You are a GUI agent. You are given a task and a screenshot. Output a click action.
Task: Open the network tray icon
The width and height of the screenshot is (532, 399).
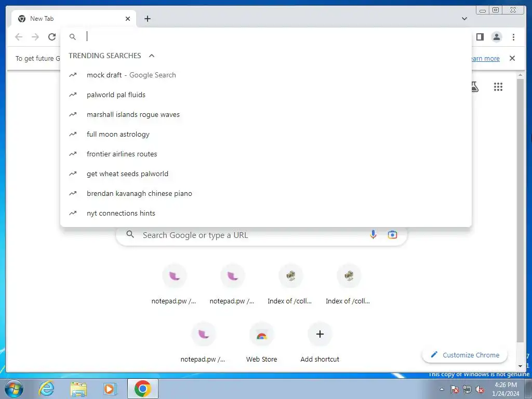(467, 389)
